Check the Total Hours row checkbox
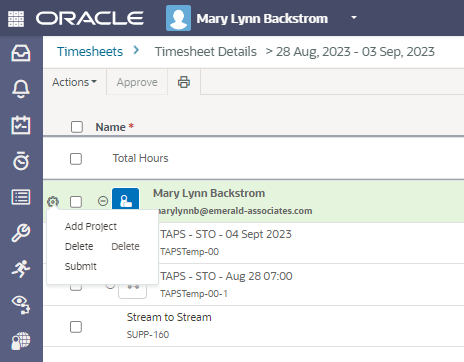This screenshot has height=362, width=464. [76, 159]
